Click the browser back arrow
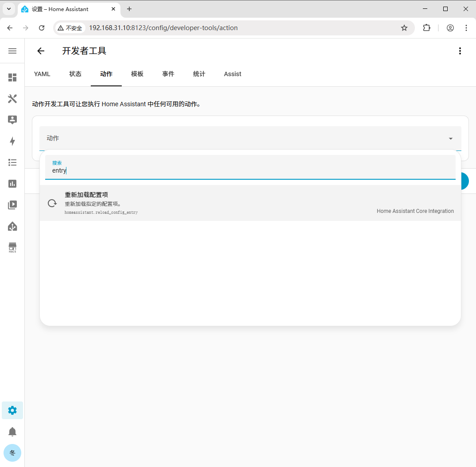Screen dimensions: 476x467 (10, 28)
